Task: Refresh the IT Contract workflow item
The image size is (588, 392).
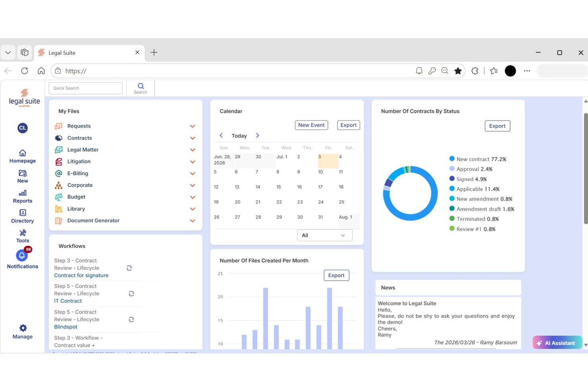Action: click(131, 294)
